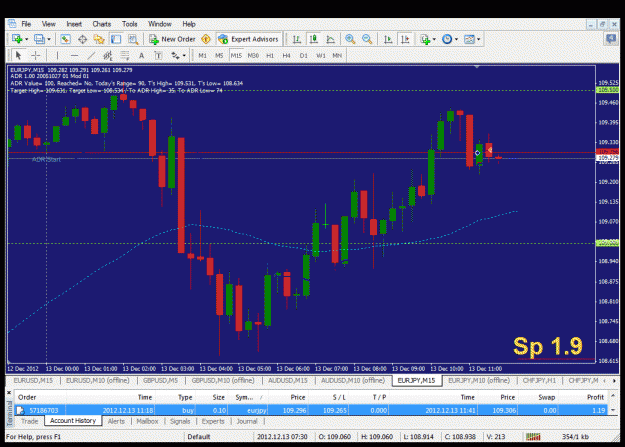The width and height of the screenshot is (625, 447).
Task: Open the Journal terminal tab
Action: click(247, 421)
